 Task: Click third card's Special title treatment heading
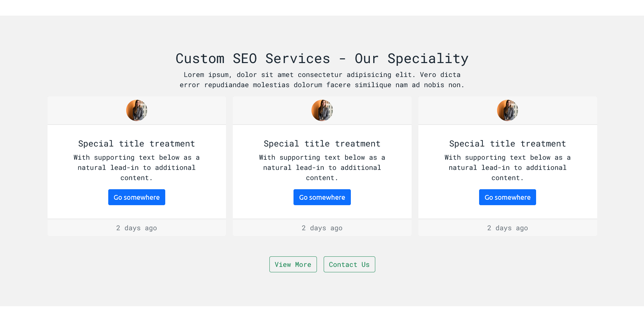(508, 144)
